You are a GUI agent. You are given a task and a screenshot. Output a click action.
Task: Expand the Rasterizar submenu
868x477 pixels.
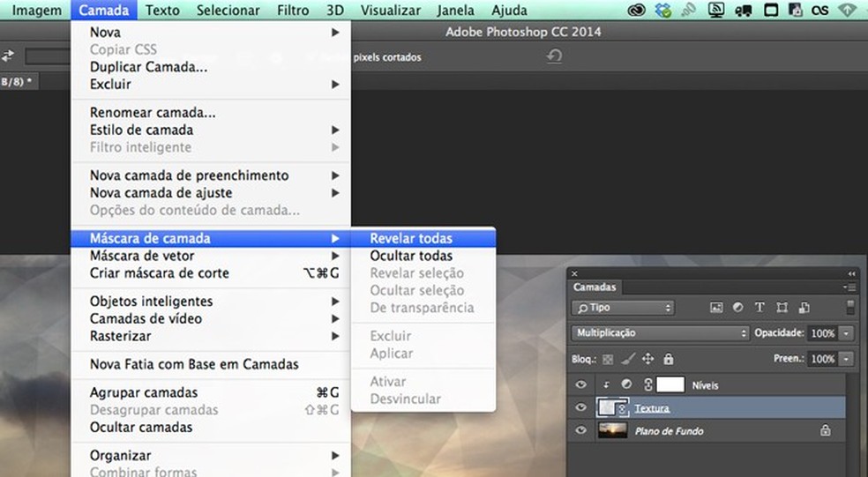[211, 336]
